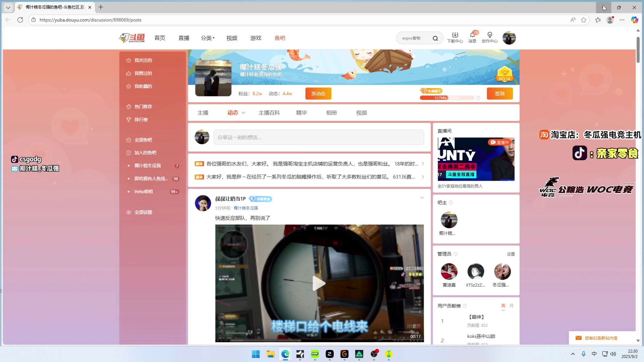Open 排行榜 ranking in sidebar

click(x=141, y=120)
